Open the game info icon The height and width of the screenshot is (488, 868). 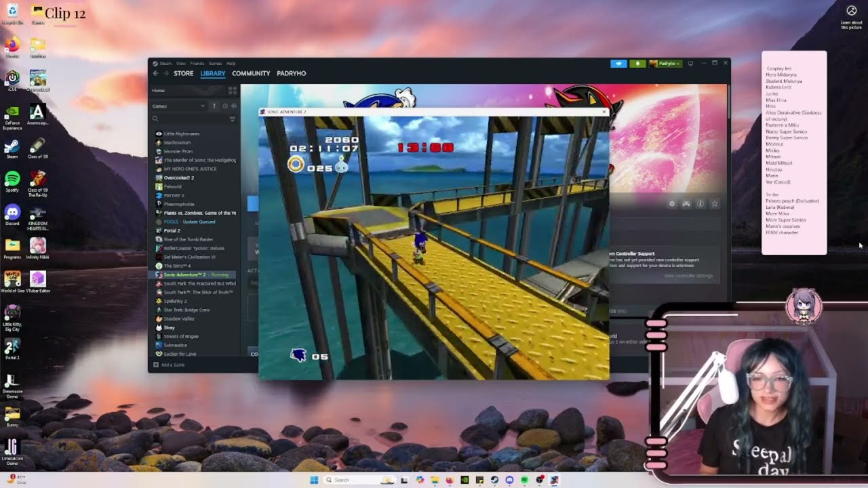[x=701, y=203]
